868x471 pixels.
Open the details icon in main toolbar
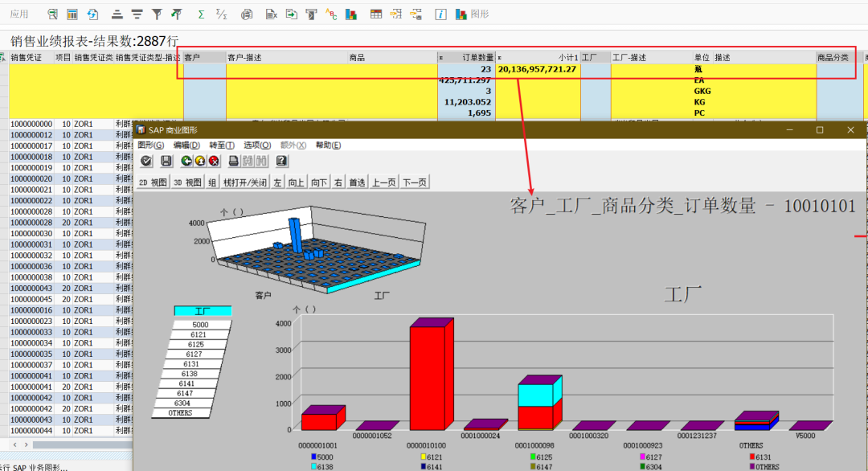coord(52,14)
